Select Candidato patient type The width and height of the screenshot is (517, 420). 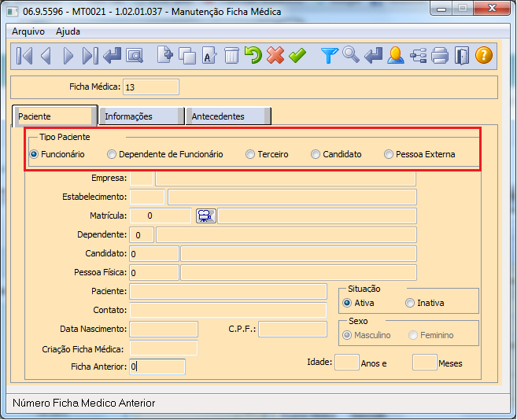316,154
